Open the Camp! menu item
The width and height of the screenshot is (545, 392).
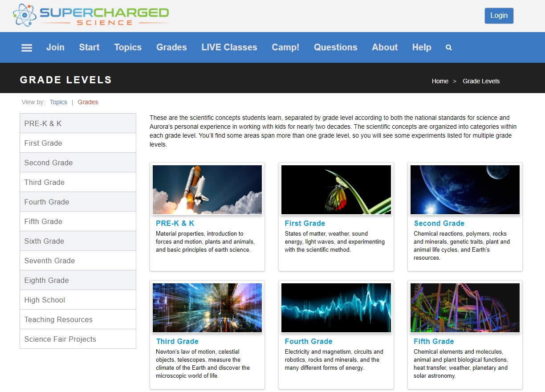(285, 47)
